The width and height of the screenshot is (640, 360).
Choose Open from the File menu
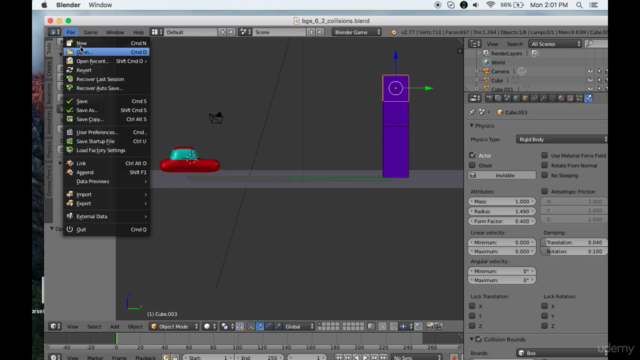click(x=107, y=52)
